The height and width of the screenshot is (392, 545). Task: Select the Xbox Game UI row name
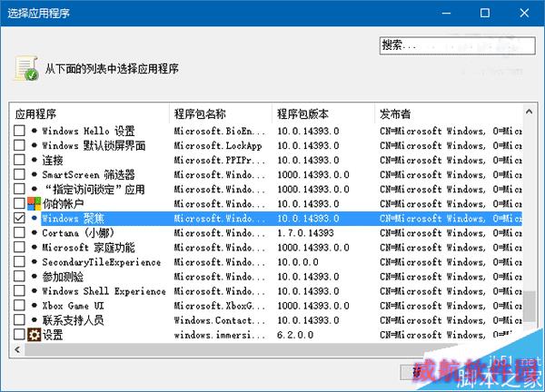click(x=73, y=306)
